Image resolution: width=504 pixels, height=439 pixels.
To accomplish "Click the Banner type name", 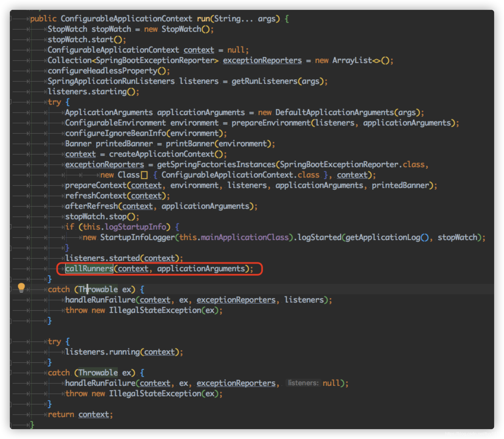I will (x=78, y=144).
